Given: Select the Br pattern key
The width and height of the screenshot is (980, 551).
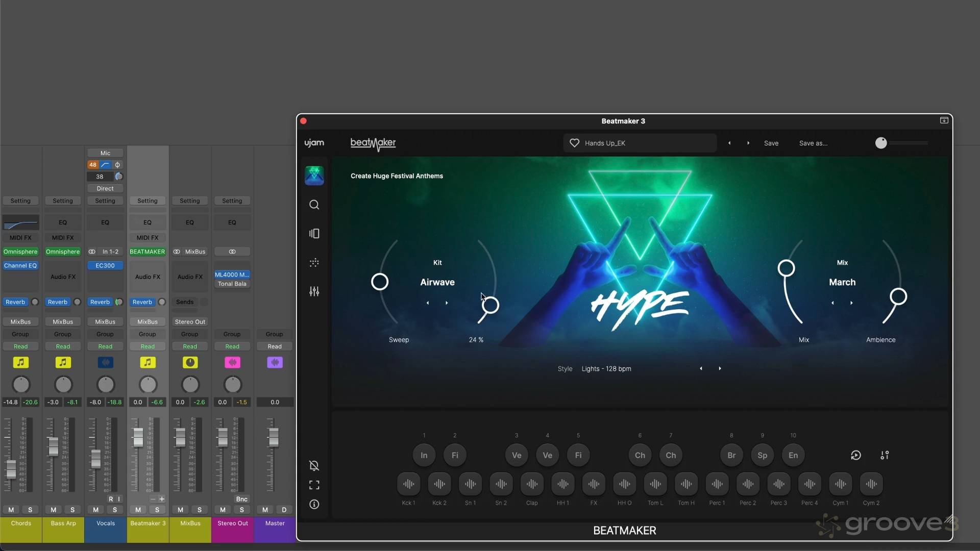Looking at the screenshot, I should (731, 455).
